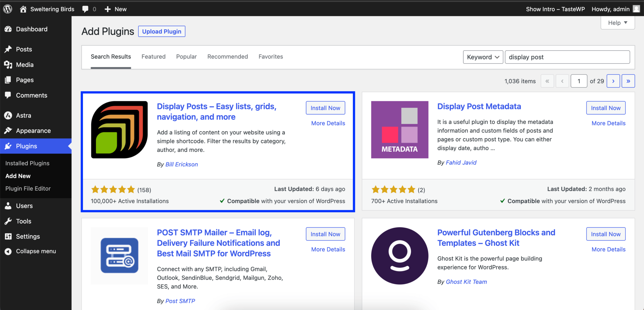Open Bill Erickson's author link
The image size is (644, 310).
181,164
